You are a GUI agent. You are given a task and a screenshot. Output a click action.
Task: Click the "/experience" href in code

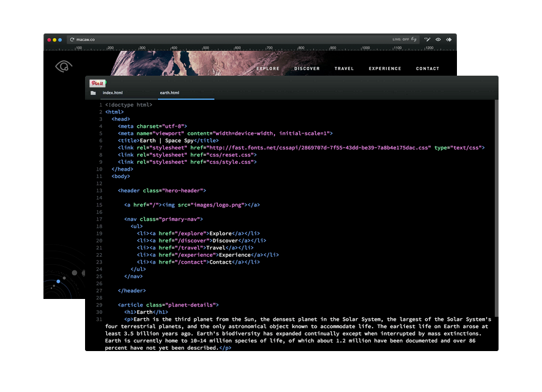point(197,255)
